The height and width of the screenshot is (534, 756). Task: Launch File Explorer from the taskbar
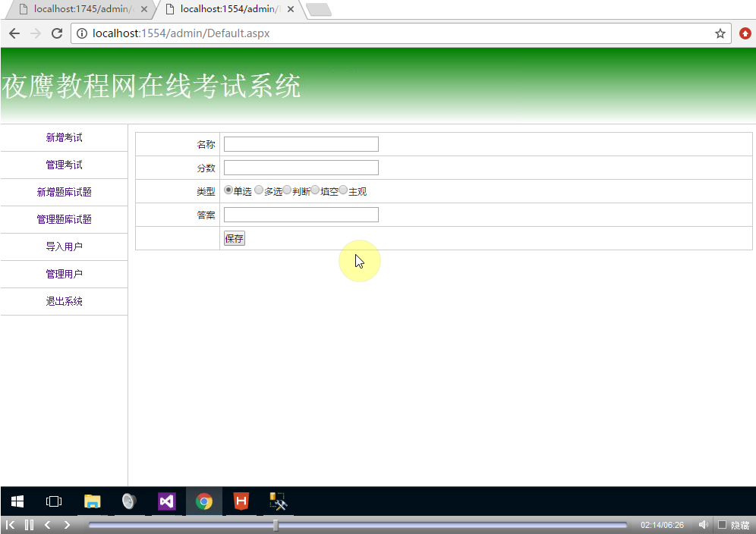[92, 501]
